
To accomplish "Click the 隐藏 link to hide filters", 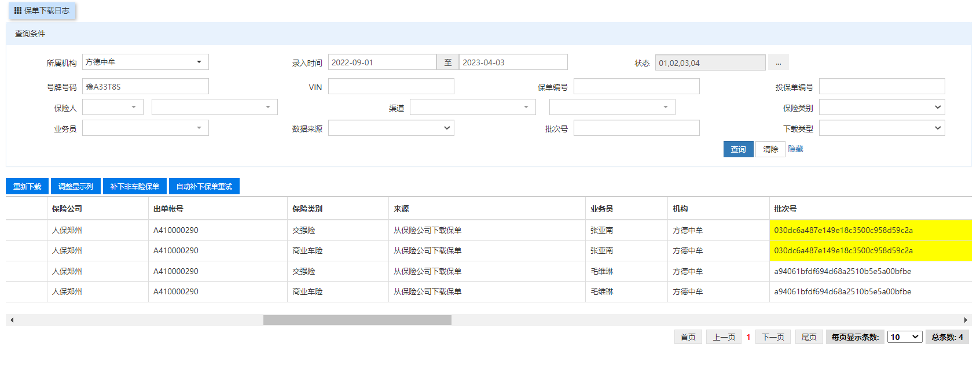I will [795, 149].
